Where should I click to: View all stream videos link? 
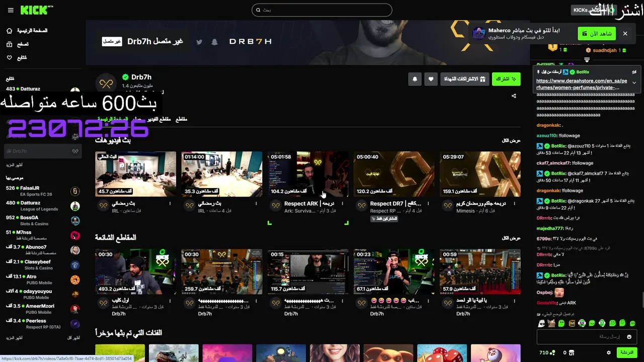(x=511, y=141)
